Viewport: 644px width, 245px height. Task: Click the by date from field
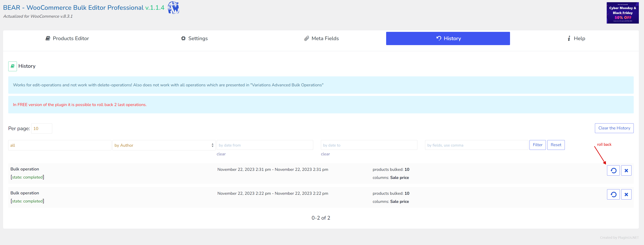265,145
